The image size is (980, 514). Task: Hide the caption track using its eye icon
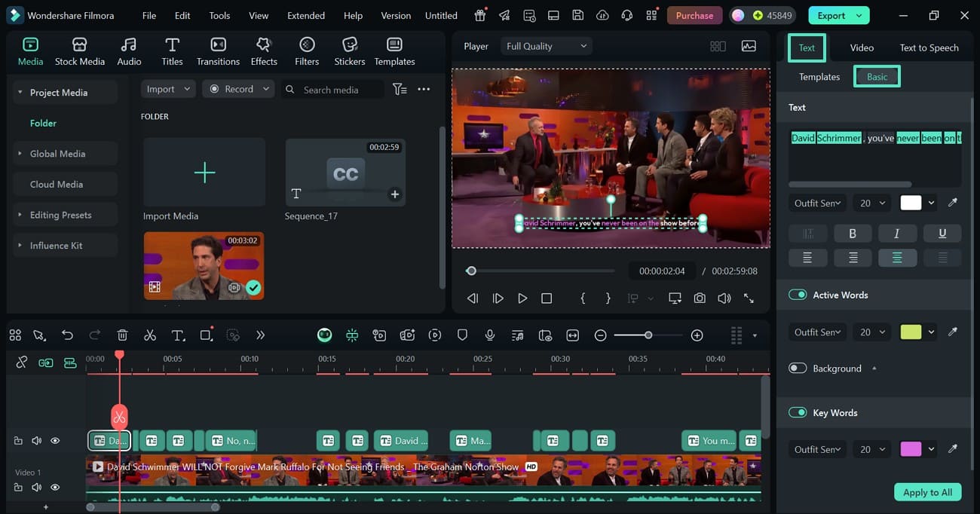pyautogui.click(x=55, y=441)
